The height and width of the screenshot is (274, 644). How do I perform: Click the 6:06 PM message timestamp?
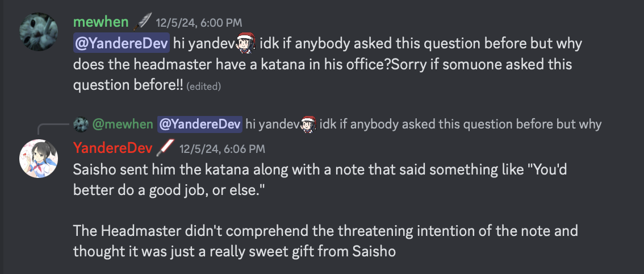point(222,149)
